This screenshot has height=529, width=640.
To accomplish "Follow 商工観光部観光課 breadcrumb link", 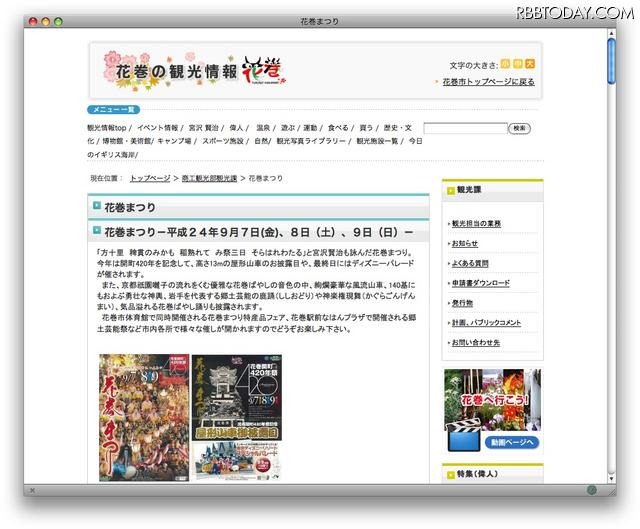I will (x=209, y=178).
